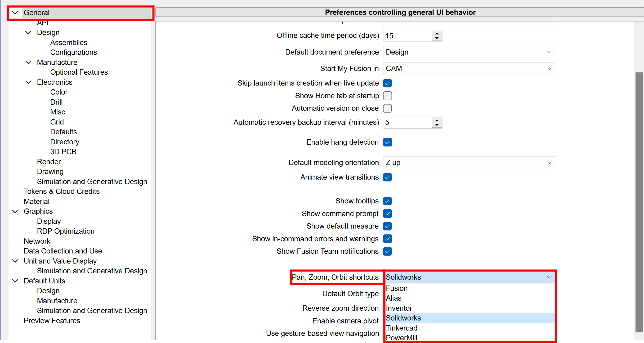The image size is (644, 343).
Task: Collapse the Electronics tree node
Action: pyautogui.click(x=28, y=82)
